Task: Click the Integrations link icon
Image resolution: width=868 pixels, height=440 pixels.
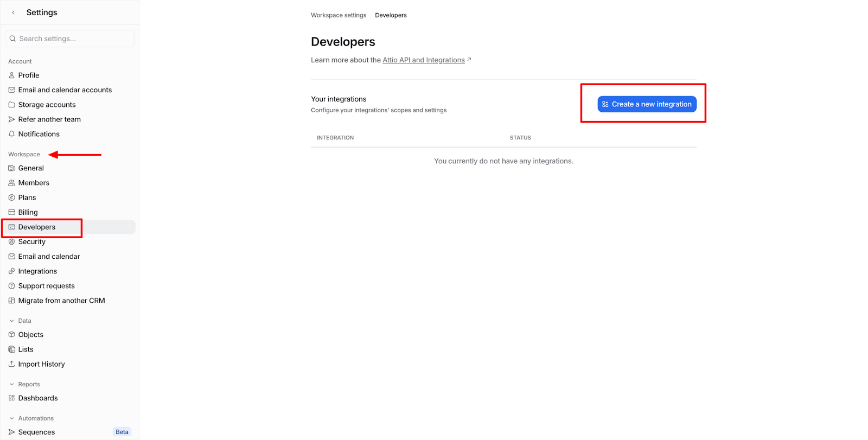Action: coord(11,271)
